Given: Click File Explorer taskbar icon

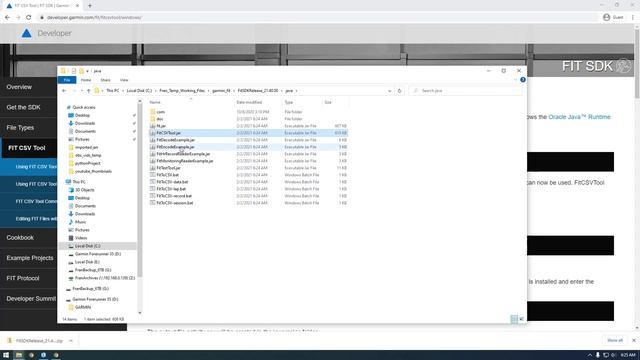Looking at the screenshot, I should [x=19, y=355].
